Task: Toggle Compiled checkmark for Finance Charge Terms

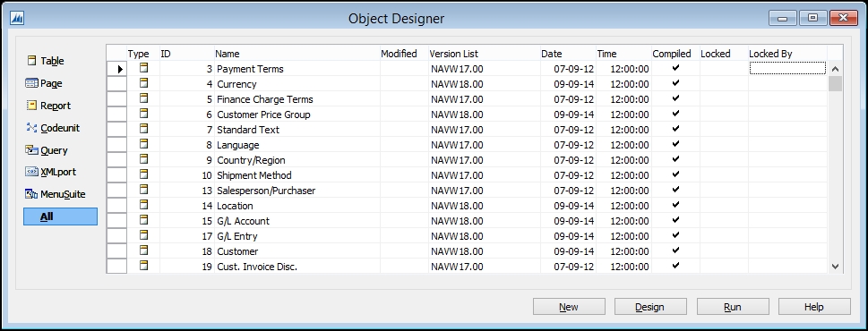Action: tap(675, 98)
